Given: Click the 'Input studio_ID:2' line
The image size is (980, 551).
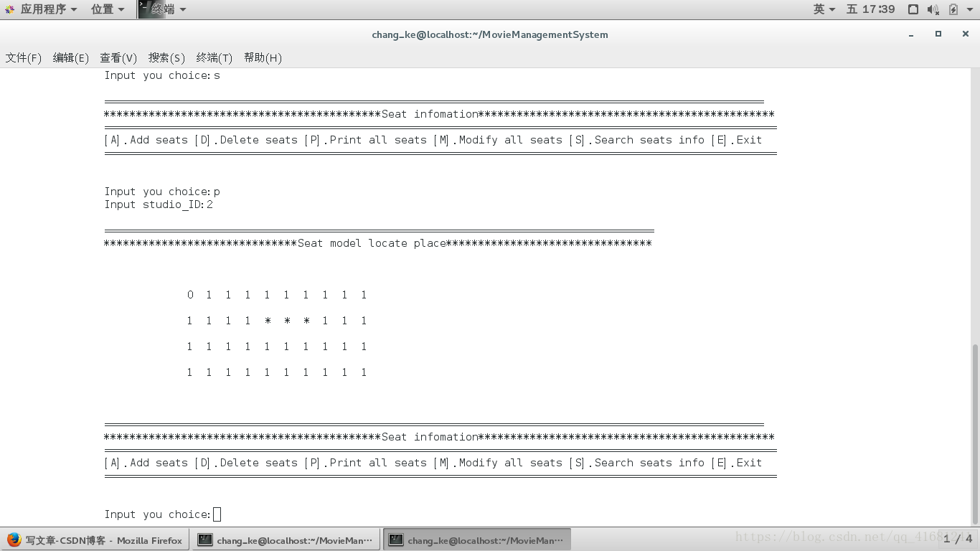Looking at the screenshot, I should point(159,204).
